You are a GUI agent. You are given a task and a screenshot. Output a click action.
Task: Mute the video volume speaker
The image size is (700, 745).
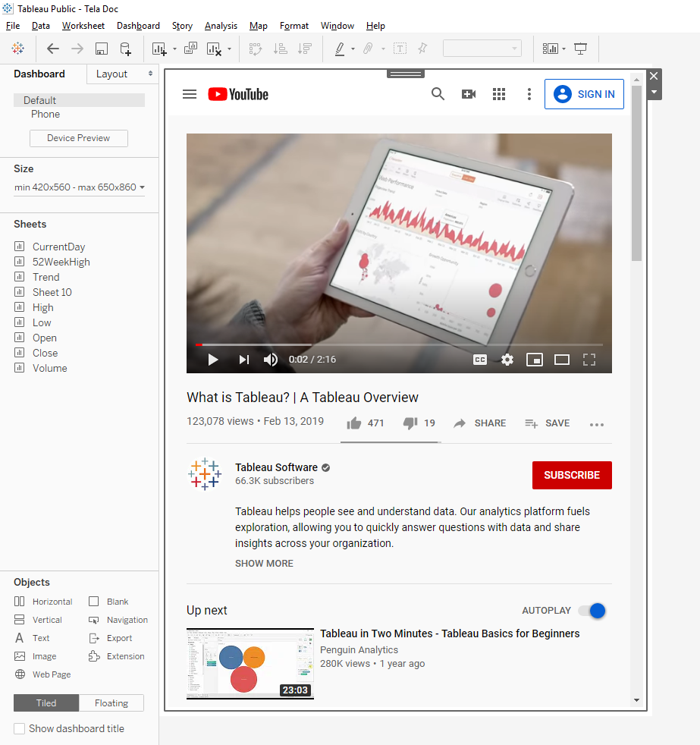[271, 360]
